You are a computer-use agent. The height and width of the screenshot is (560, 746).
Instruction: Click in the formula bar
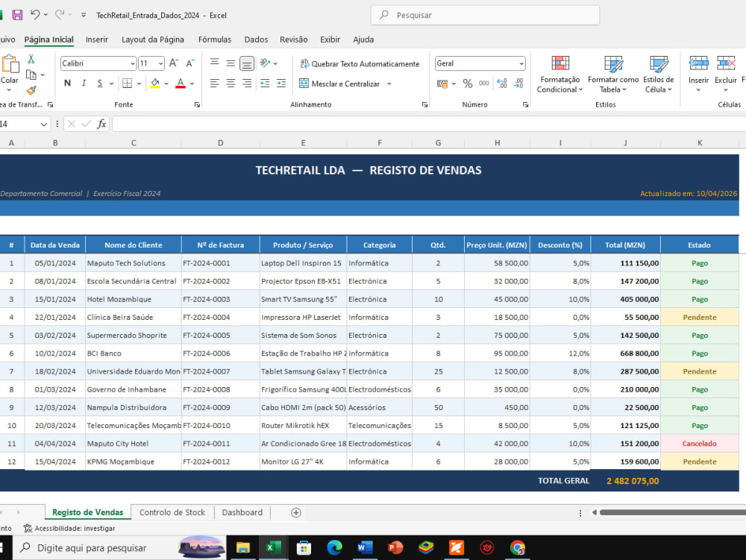(x=428, y=124)
